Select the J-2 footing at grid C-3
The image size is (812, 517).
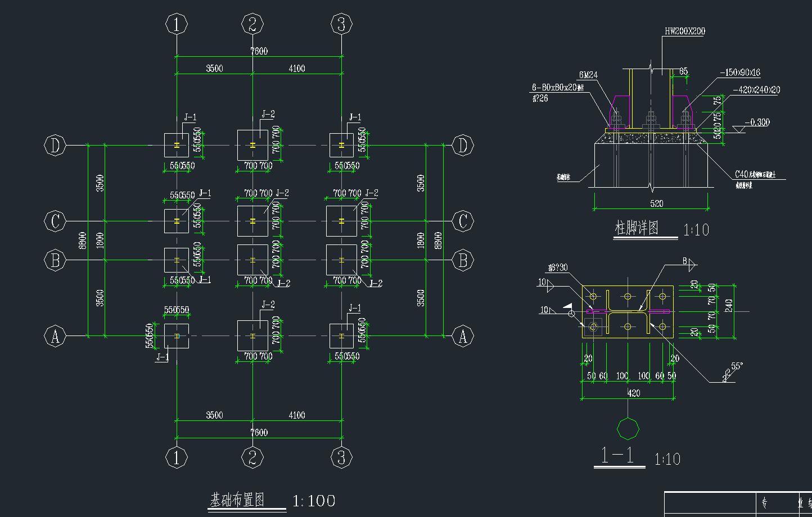[341, 221]
